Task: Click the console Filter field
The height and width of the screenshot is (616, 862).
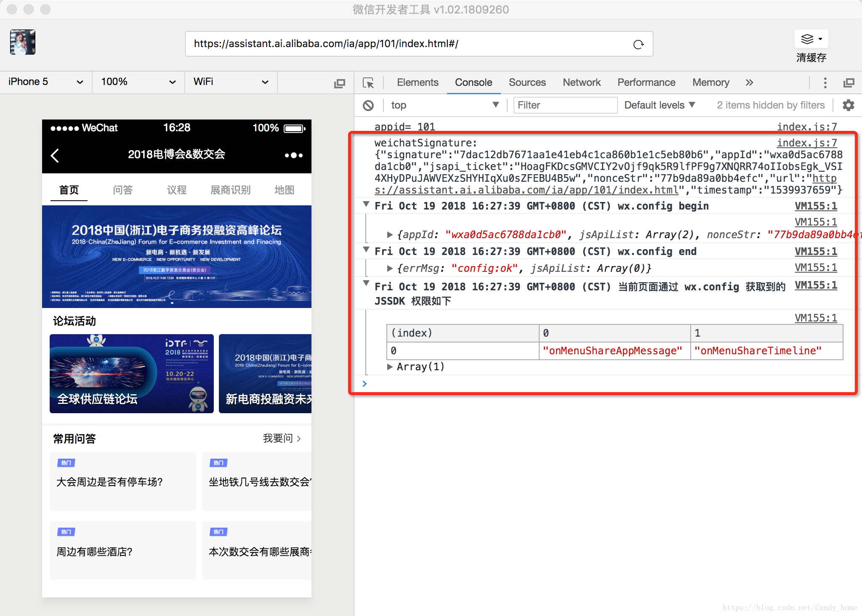Action: [x=565, y=105]
